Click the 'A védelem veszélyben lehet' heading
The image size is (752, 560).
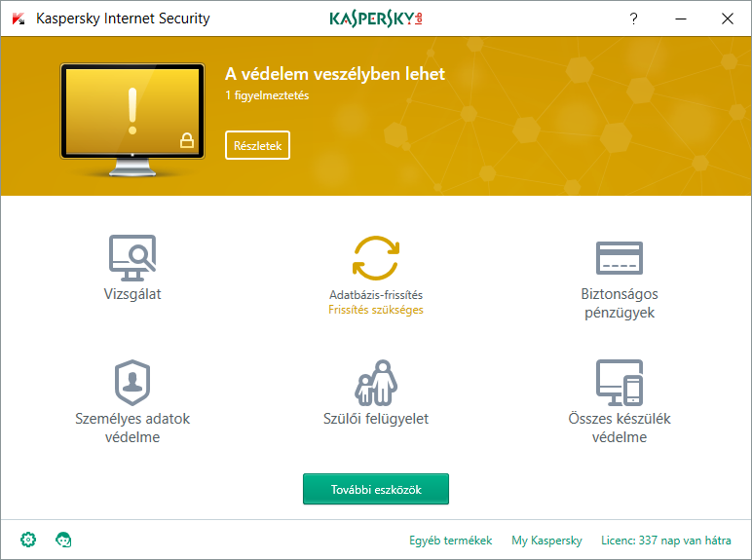coord(335,74)
